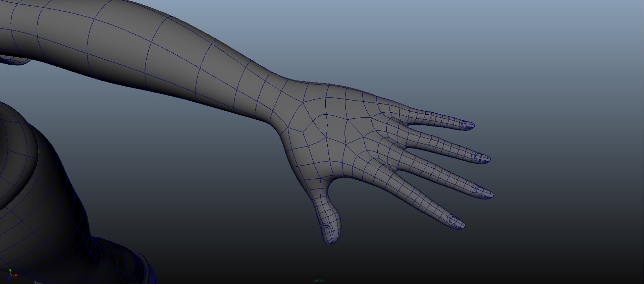This screenshot has width=644, height=284.
Task: Click the pinky fingernail on the hand model
Action: tap(467, 125)
